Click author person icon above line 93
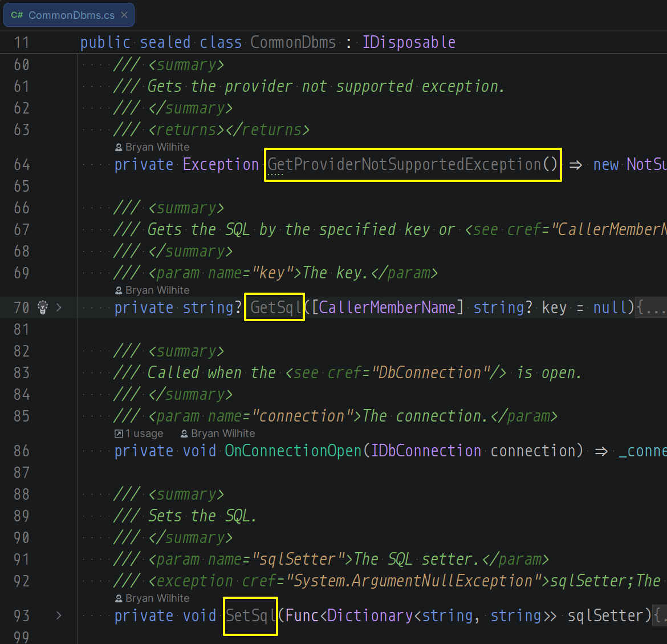 tap(119, 598)
